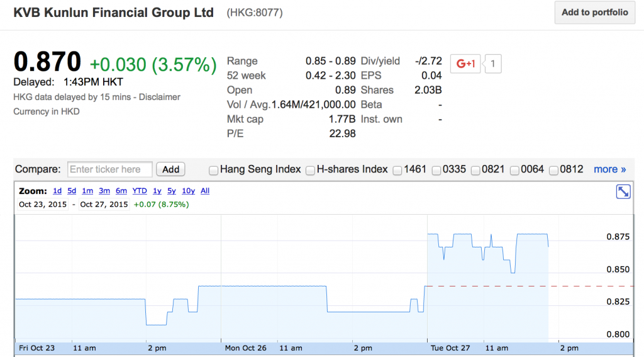Screen dimensions: 644x357
Task: Open the more » comparisons link
Action: point(609,169)
